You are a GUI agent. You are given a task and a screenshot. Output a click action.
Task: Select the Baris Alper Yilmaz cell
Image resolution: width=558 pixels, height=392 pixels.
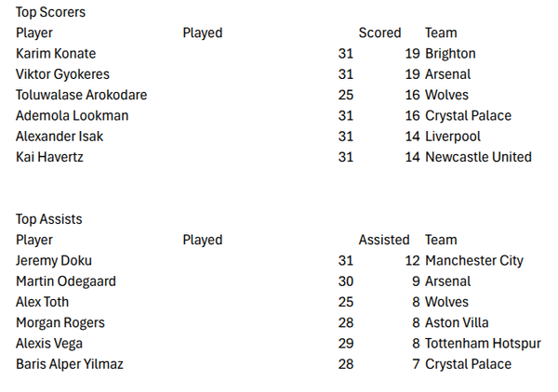coord(70,364)
